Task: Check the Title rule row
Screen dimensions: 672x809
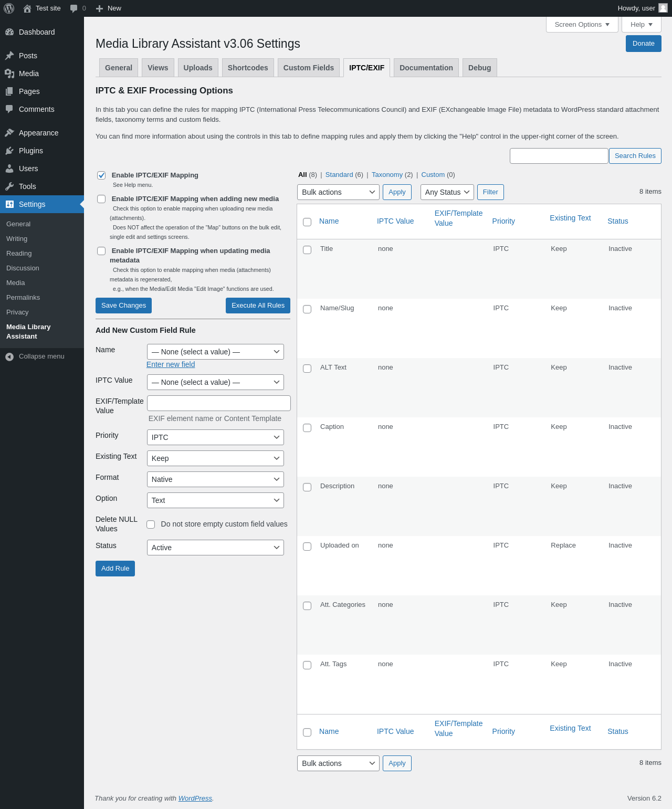Action: [x=307, y=250]
